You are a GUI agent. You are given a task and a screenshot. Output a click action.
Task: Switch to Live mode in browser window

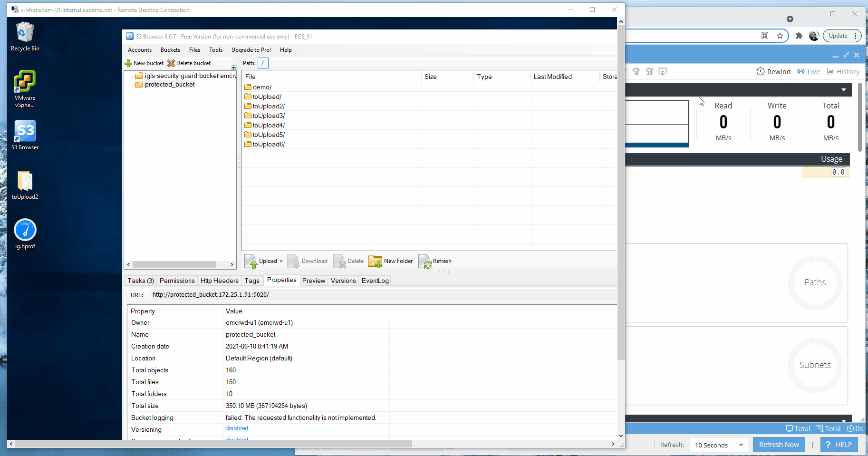[x=809, y=72]
